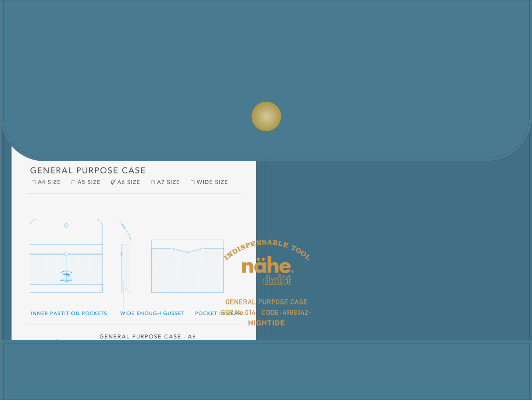
Task: Select the front view case diagram
Action: (x=66, y=256)
